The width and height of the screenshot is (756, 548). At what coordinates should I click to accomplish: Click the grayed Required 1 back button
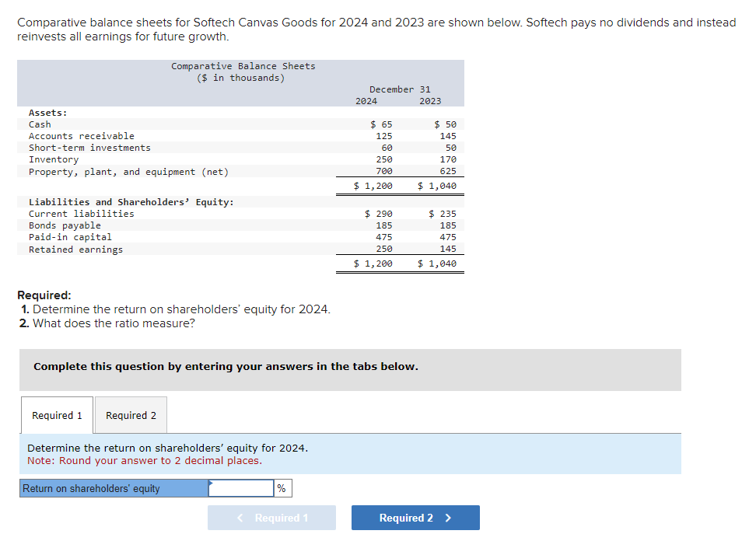(x=271, y=517)
